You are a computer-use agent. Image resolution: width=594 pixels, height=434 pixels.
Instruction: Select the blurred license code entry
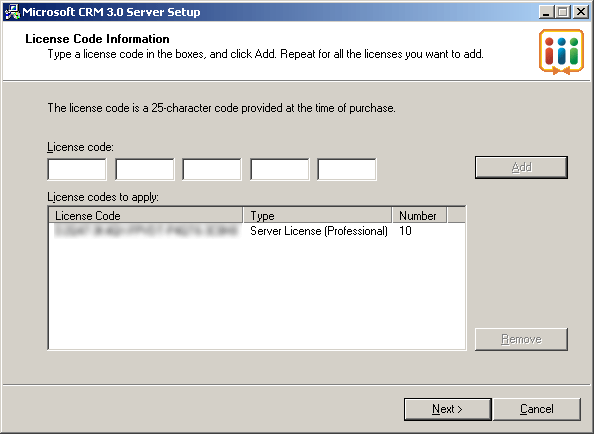(146, 231)
